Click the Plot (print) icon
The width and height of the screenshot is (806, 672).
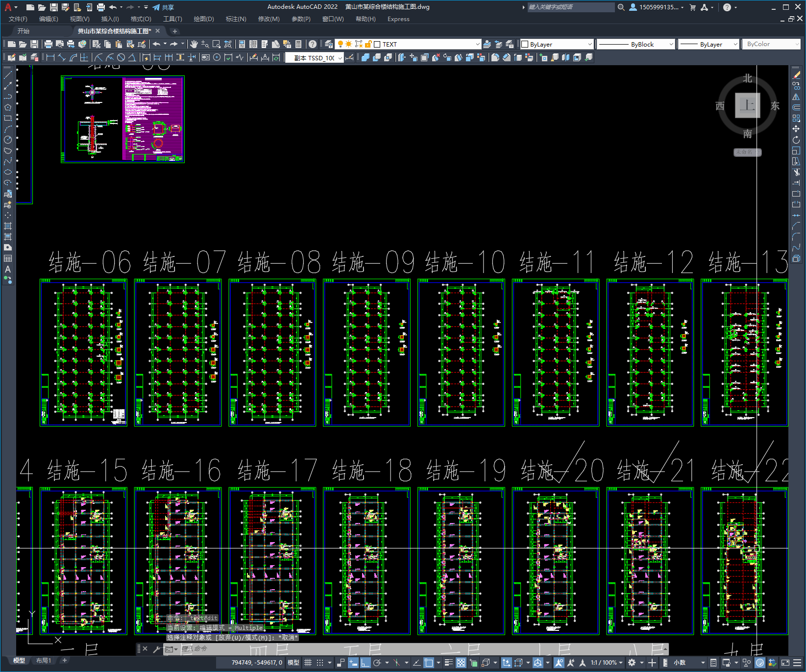49,44
